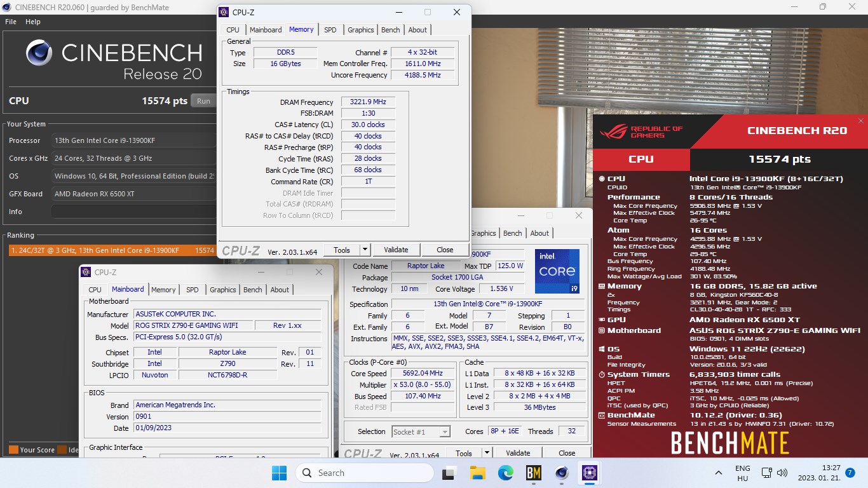
Task: Click the Uncore Frequency 4188.5 MHz value
Action: [x=423, y=75]
